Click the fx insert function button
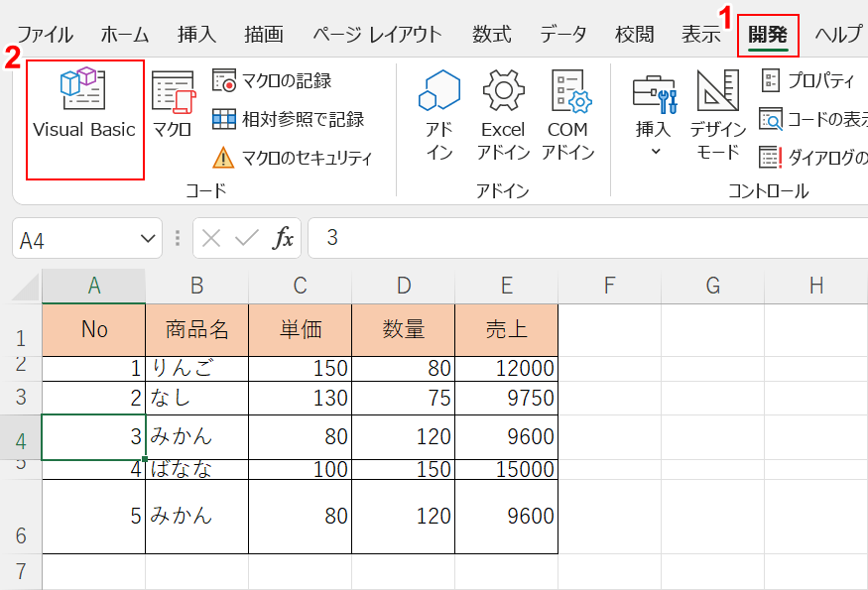 tap(284, 239)
